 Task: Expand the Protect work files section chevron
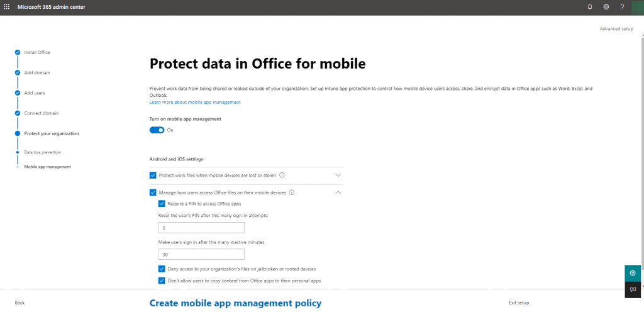click(338, 175)
